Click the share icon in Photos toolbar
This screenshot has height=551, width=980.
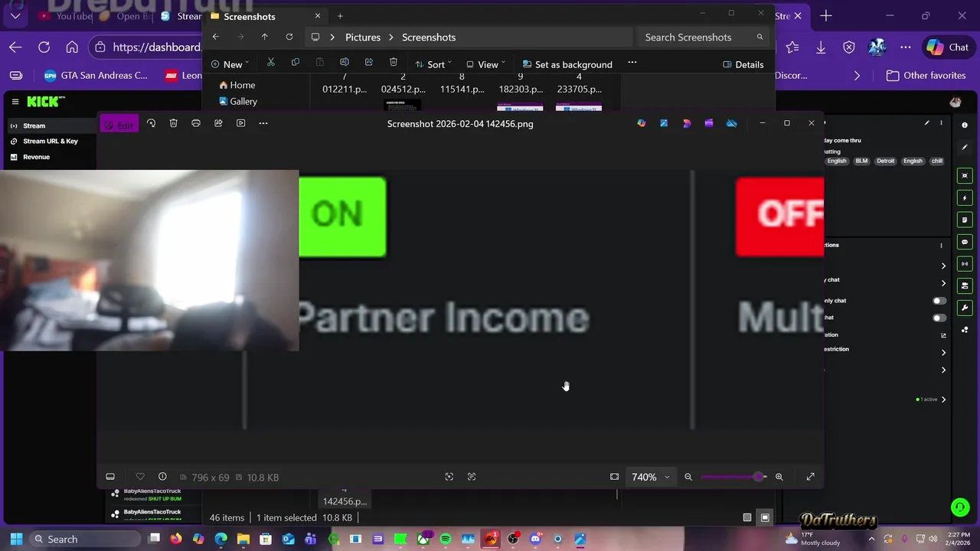(x=218, y=123)
